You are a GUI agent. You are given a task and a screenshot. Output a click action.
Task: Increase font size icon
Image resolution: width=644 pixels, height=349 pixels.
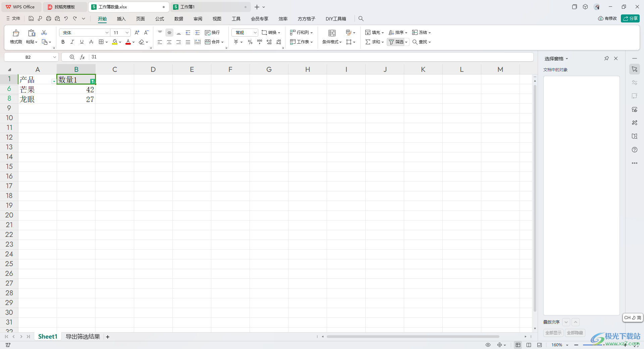(x=137, y=33)
